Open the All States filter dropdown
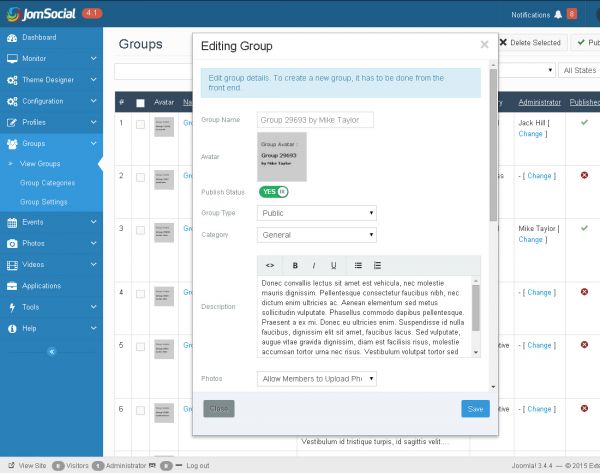This screenshot has height=473, width=600. point(579,70)
